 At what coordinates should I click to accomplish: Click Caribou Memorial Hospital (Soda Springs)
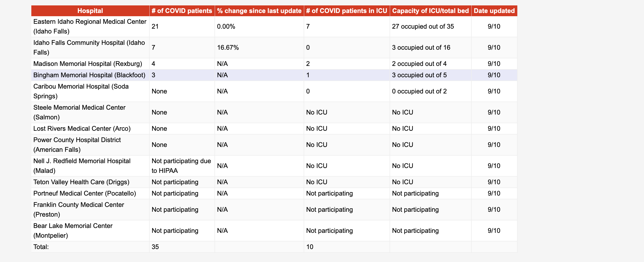[x=81, y=91]
